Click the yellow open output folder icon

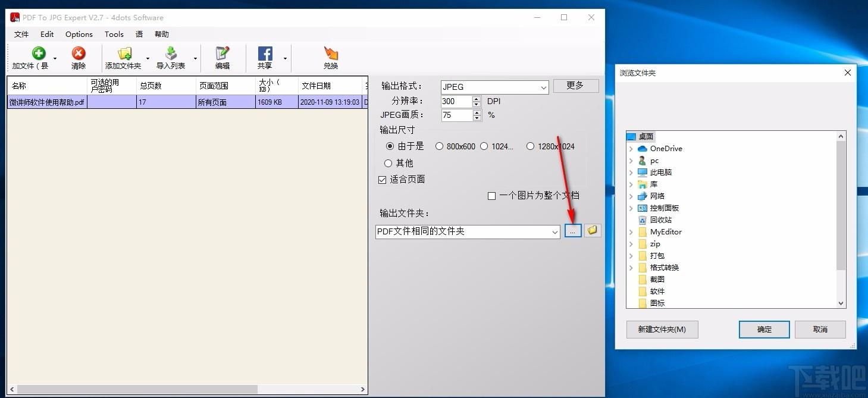(x=593, y=231)
